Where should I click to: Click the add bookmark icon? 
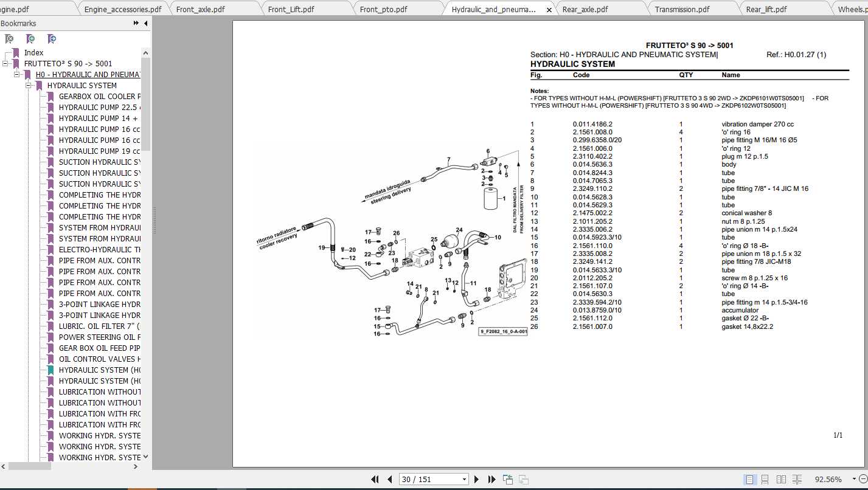[x=30, y=38]
